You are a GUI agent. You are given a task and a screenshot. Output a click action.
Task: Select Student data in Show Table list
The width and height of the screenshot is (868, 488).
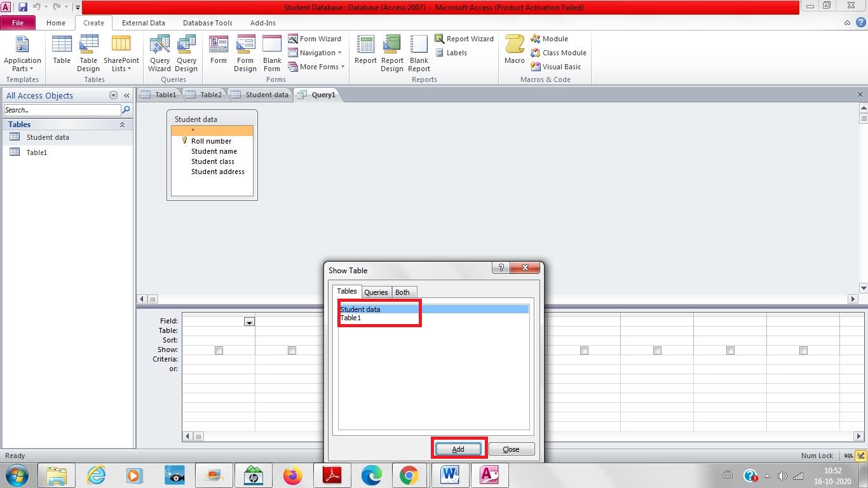433,309
